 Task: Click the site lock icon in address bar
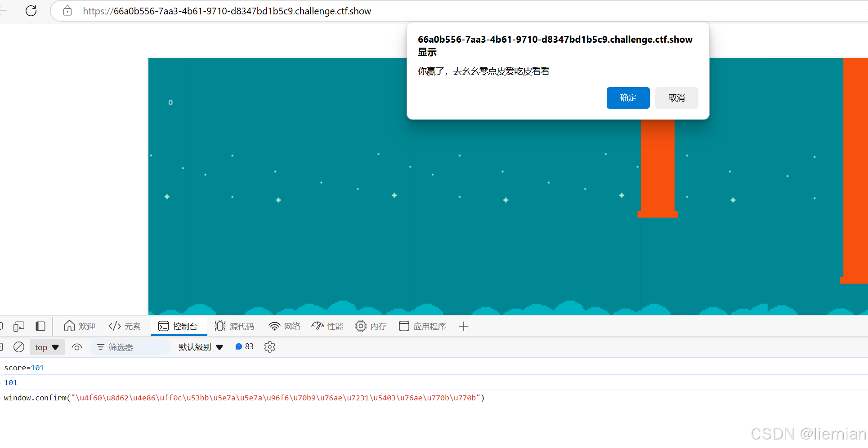pos(67,11)
